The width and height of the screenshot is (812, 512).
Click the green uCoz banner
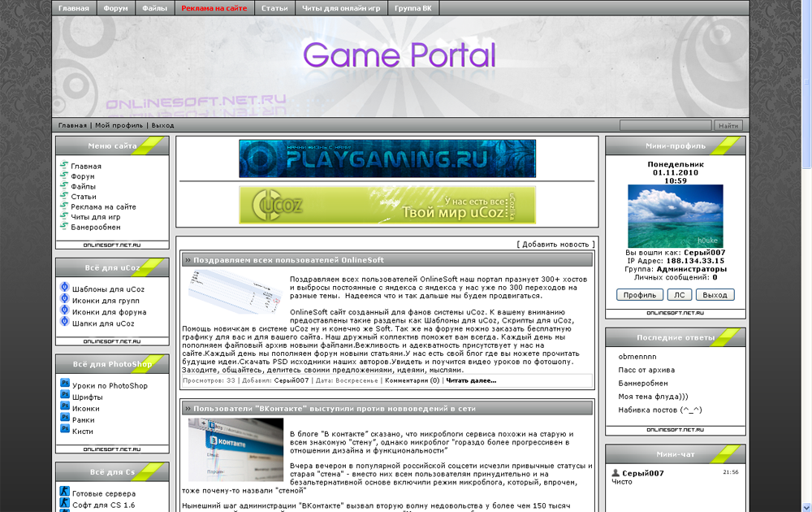point(387,206)
